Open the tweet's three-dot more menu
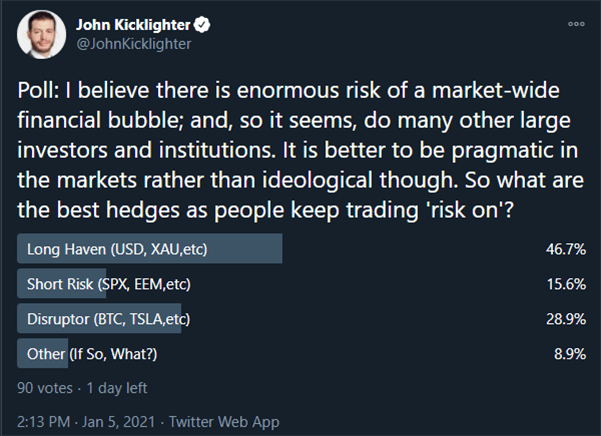This screenshot has height=436, width=601. [x=576, y=24]
